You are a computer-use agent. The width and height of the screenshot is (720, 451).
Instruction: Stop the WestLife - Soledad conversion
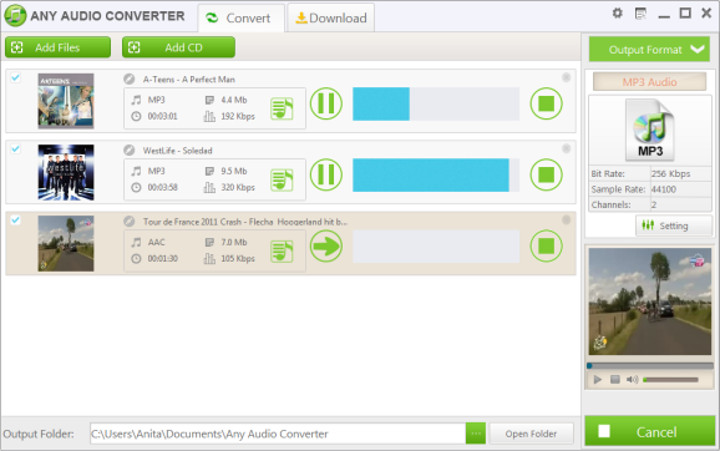546,175
